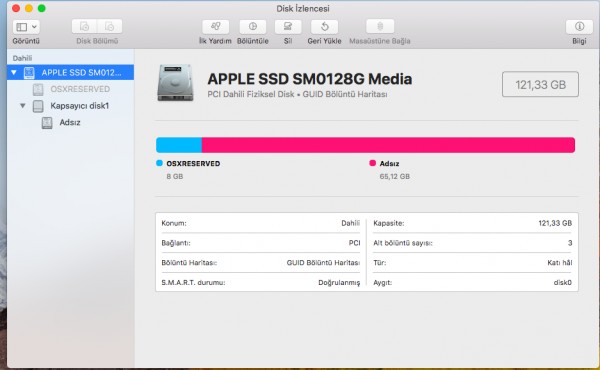Click the Dahili sidebar section header
The height and width of the screenshot is (370, 600).
(x=22, y=58)
